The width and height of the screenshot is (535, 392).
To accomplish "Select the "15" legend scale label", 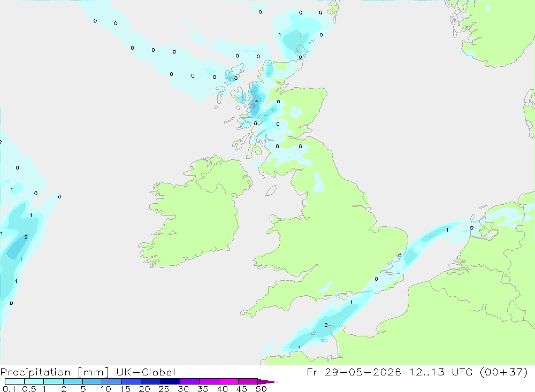I will (x=125, y=389).
